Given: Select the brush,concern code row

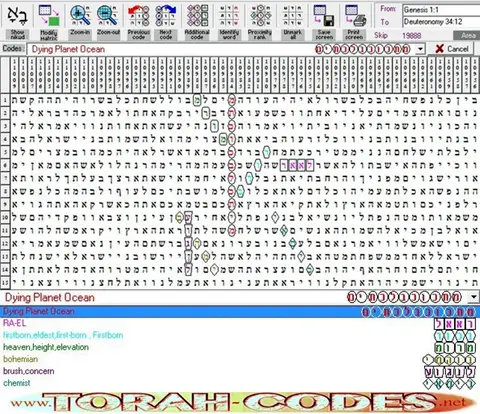Looking at the screenshot, I should coord(240,371).
